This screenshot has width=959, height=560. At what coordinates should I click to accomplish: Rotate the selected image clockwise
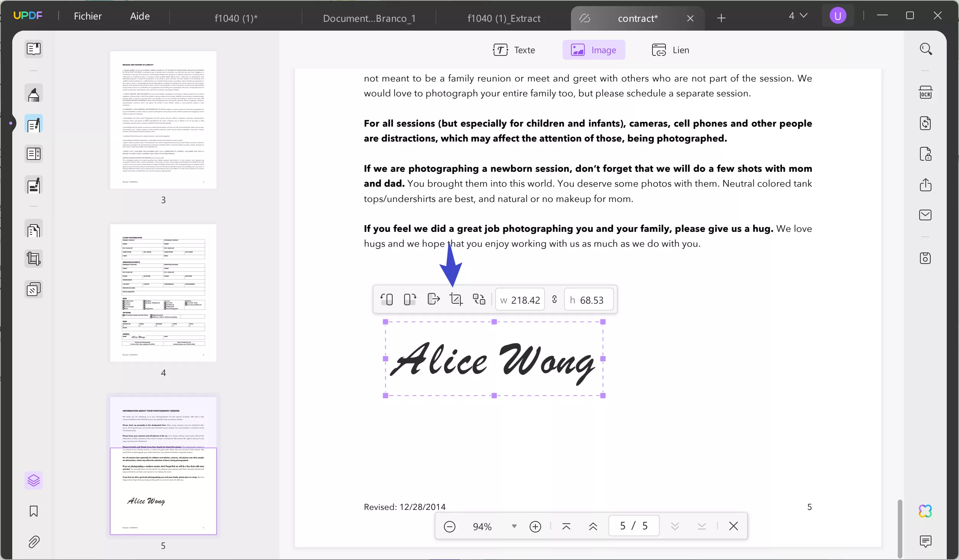point(409,299)
